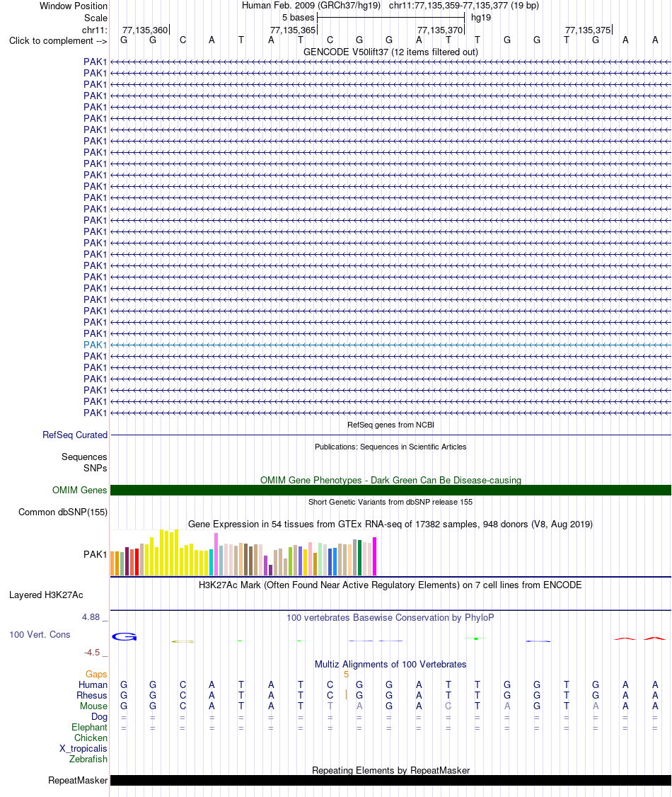Select the Zebrafish species label
The image size is (672, 797).
click(88, 759)
